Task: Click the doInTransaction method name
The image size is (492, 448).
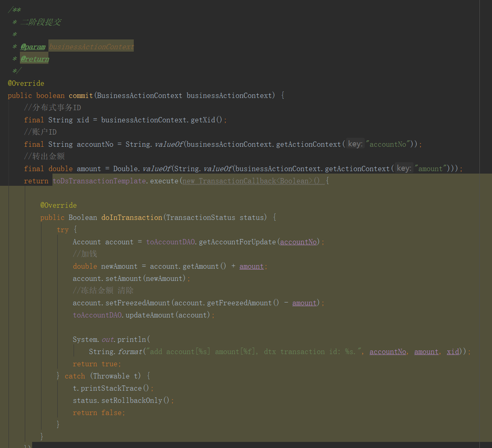Action: coord(132,217)
